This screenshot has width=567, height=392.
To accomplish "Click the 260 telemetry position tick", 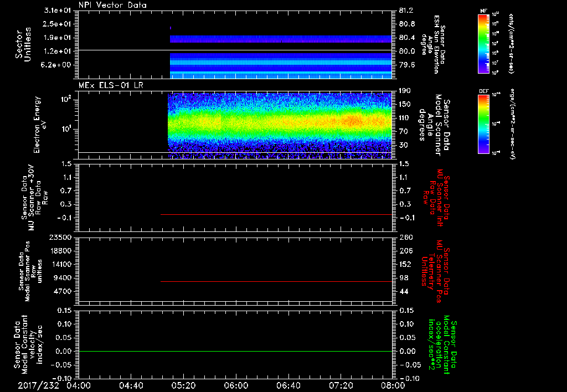I will click(x=405, y=238).
